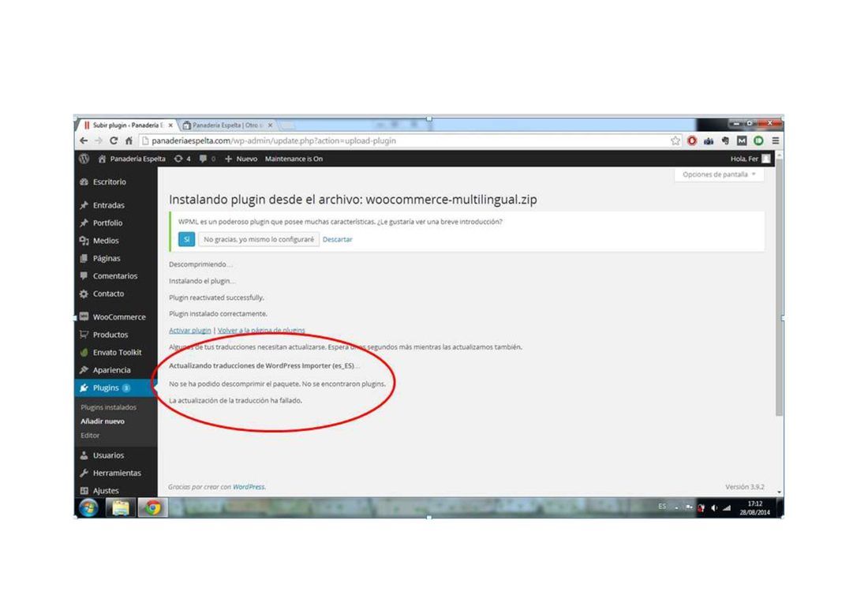Click the browser back arrow

click(84, 141)
